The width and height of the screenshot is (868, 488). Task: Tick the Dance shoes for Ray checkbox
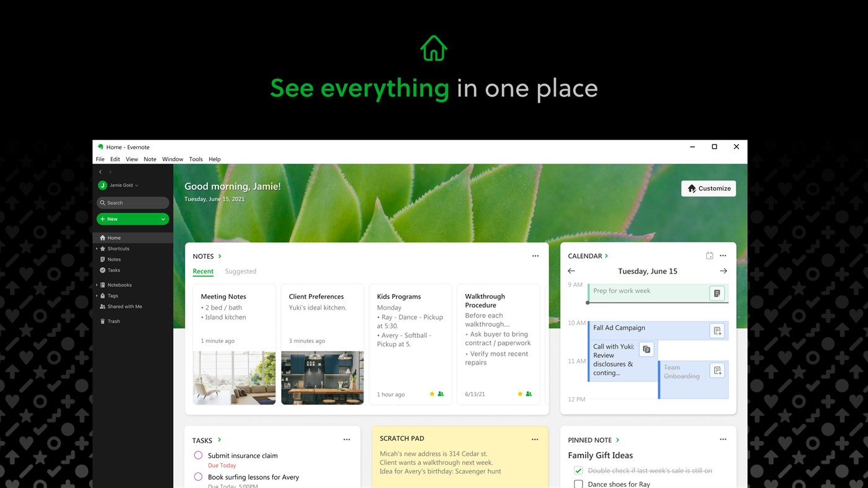coord(578,484)
